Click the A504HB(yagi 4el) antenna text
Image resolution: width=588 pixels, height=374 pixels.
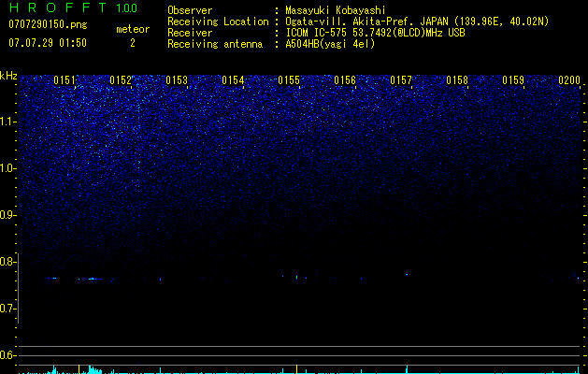(x=330, y=44)
